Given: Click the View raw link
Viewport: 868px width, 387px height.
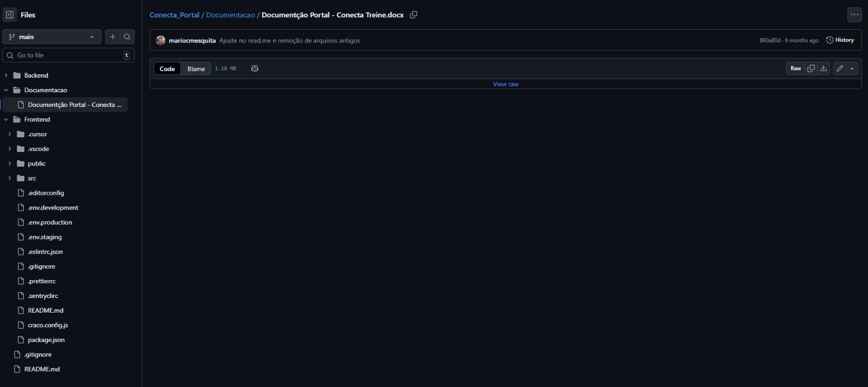Looking at the screenshot, I should [x=505, y=84].
